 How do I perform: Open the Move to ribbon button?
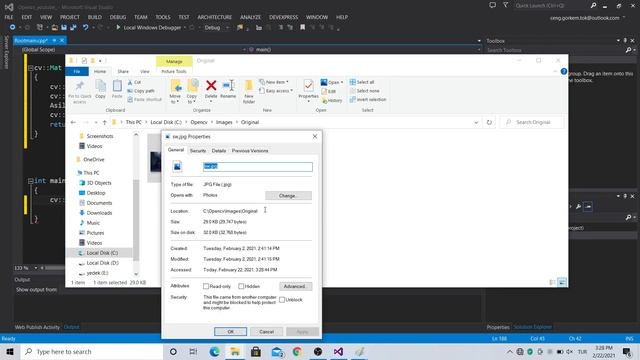tap(176, 91)
